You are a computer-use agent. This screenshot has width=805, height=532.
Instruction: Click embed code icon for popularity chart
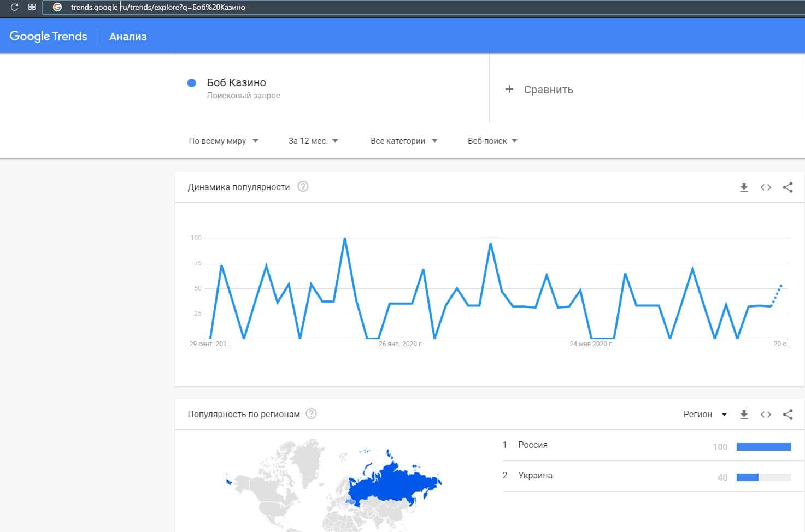pyautogui.click(x=766, y=187)
